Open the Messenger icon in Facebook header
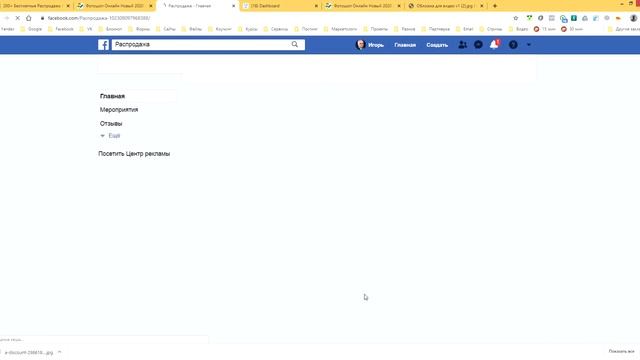 tap(478, 45)
